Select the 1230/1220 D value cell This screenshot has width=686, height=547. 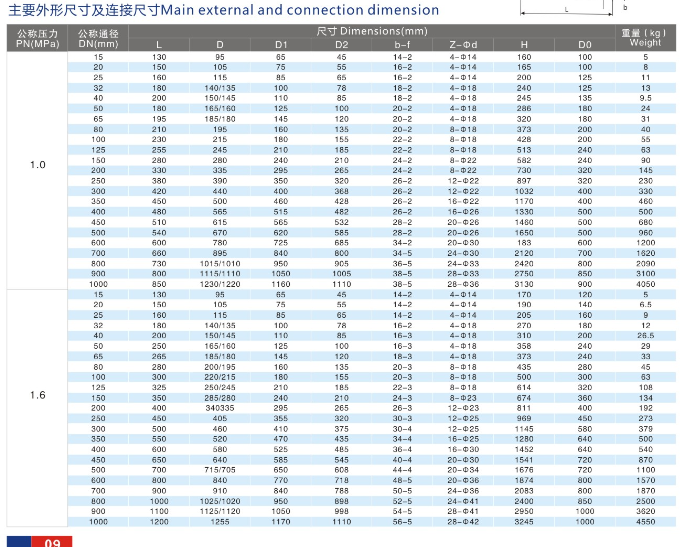coord(220,284)
